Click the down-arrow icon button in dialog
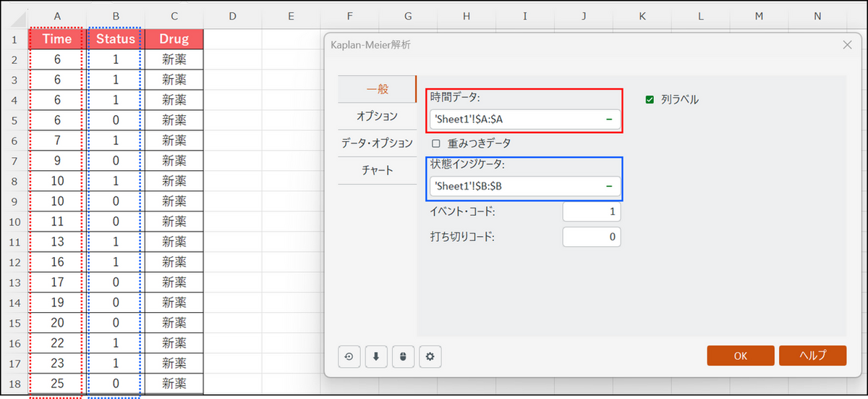Screen dimensions: 868x399 click(376, 356)
